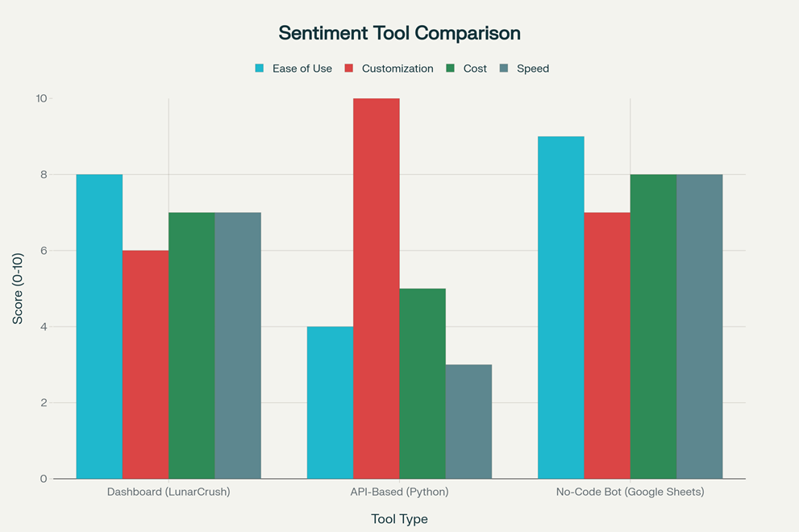Screen dimensions: 799x532
Task: Click the Dashboard (LunarCrush) axis label
Action: (169, 492)
